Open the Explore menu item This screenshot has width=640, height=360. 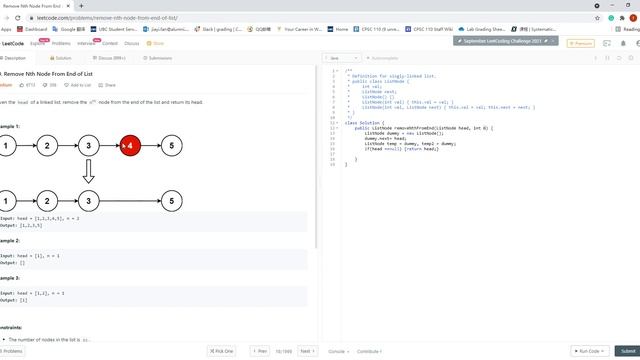37,43
